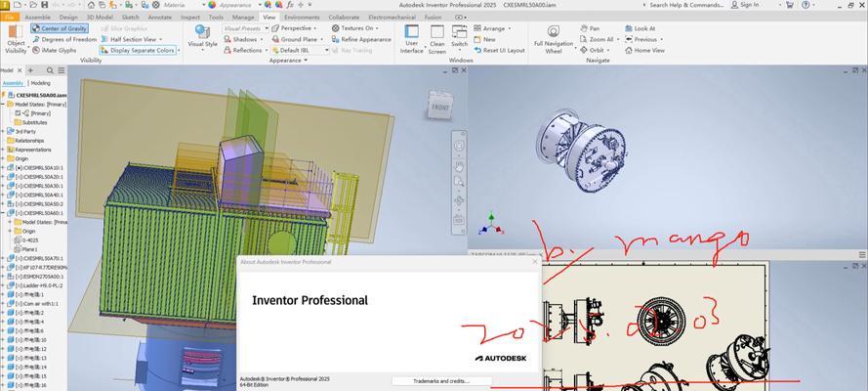Viewport: 868px width, 391px height.
Task: Click Zoom All in Navigate panel
Action: [x=597, y=39]
